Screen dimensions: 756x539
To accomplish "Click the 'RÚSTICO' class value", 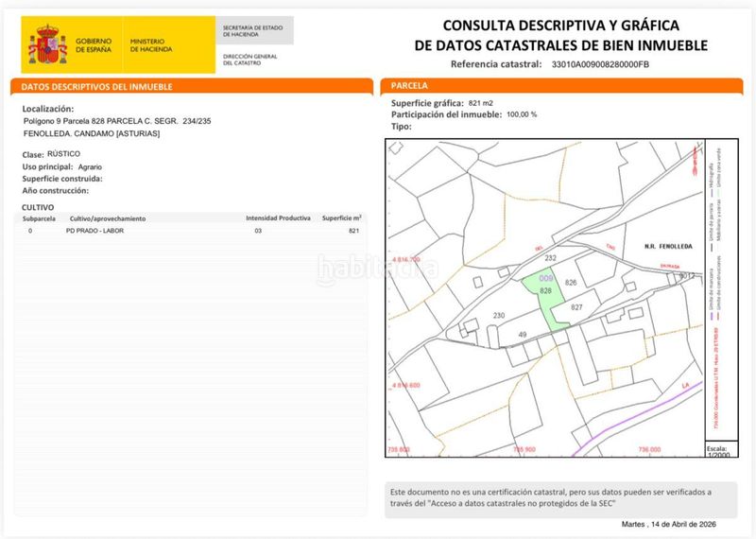I will 63,153.
